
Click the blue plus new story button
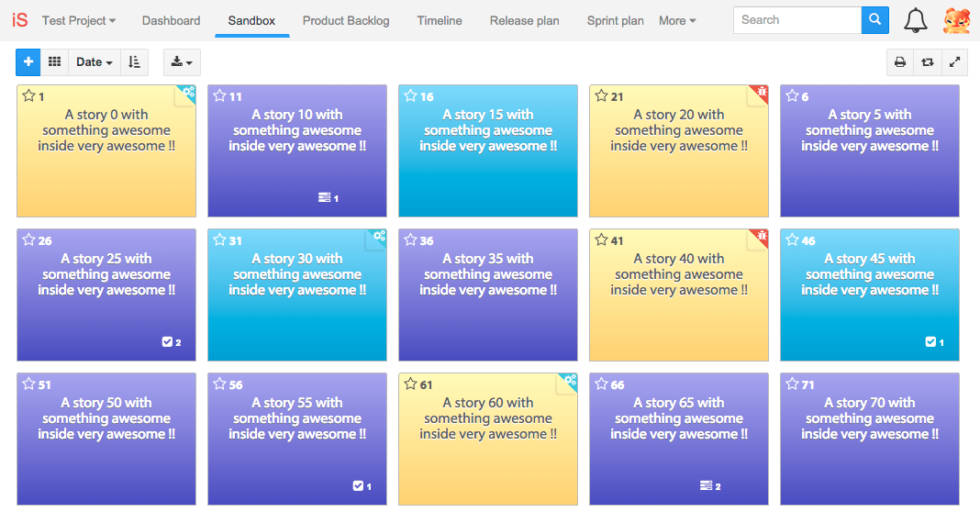click(28, 61)
